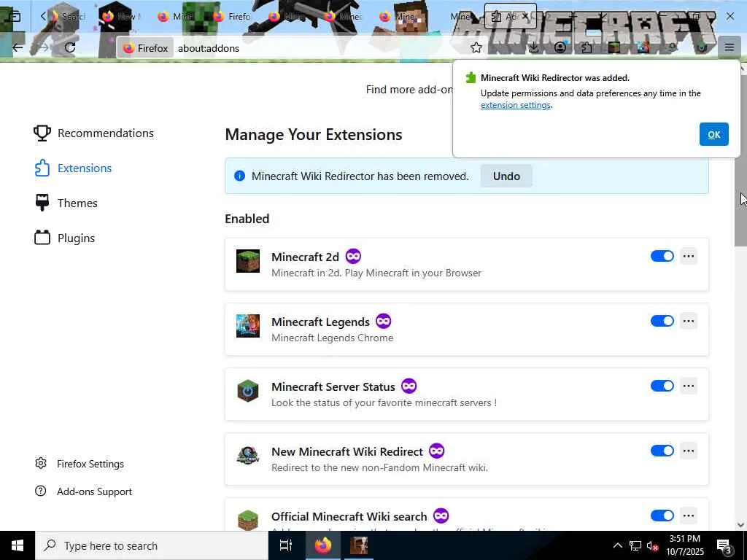
Task: Open the notification center in system tray
Action: (x=724, y=545)
